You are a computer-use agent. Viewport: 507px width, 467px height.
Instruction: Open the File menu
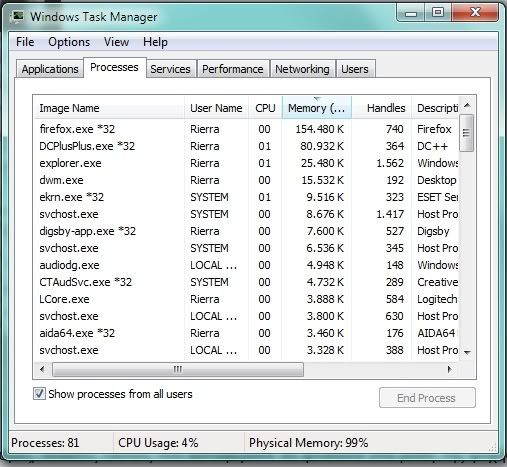coord(25,42)
